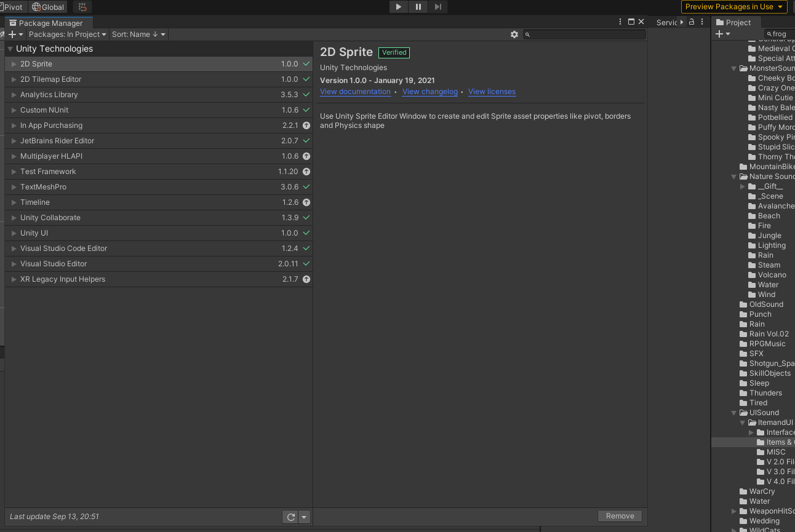Expand the __Gift__ folder in Project tree
Screen dimensions: 795x532
click(743, 186)
